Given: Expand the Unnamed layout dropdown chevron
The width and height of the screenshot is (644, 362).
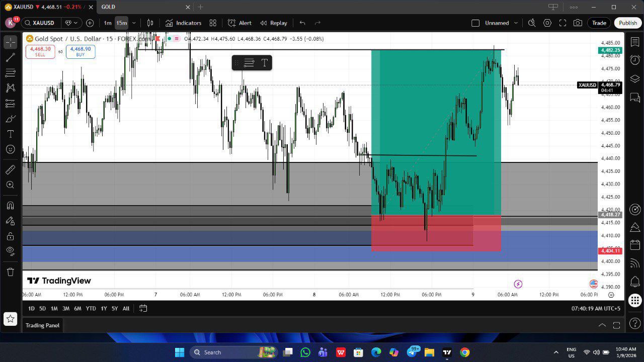Looking at the screenshot, I should point(516,23).
